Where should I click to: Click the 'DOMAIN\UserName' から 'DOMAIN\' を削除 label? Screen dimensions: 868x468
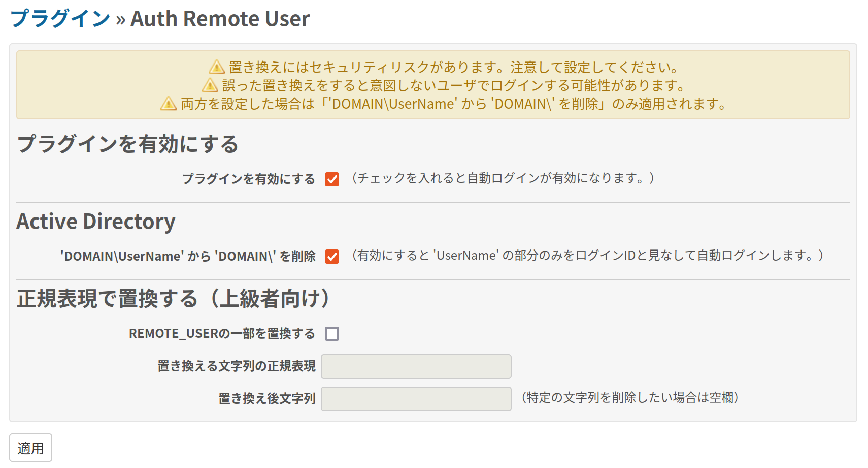click(188, 256)
